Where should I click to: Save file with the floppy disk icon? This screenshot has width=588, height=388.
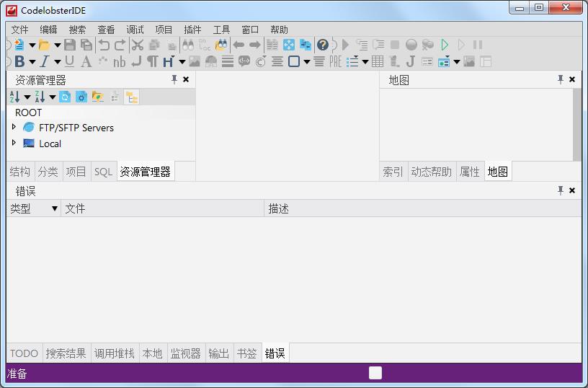pyautogui.click(x=70, y=45)
